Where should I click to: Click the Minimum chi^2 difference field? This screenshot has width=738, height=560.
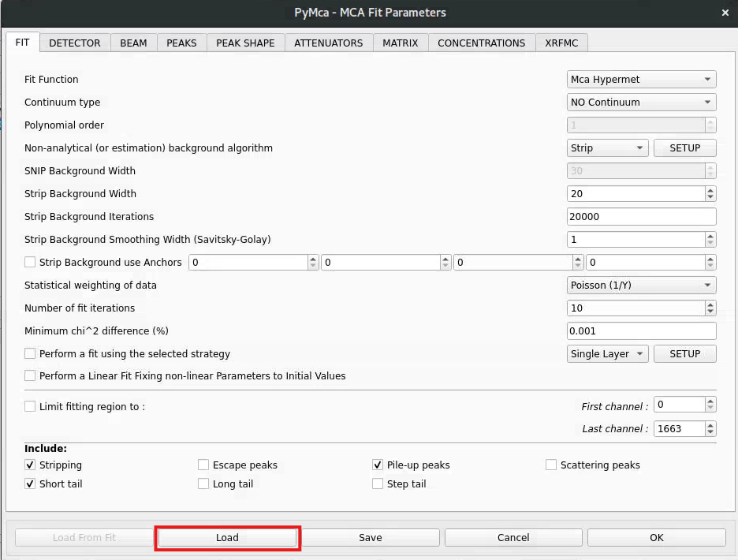642,330
